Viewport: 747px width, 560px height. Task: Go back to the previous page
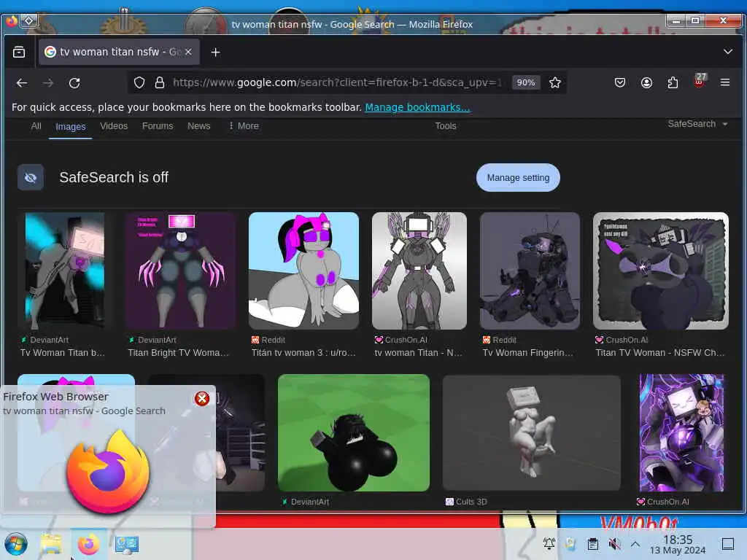coord(22,83)
